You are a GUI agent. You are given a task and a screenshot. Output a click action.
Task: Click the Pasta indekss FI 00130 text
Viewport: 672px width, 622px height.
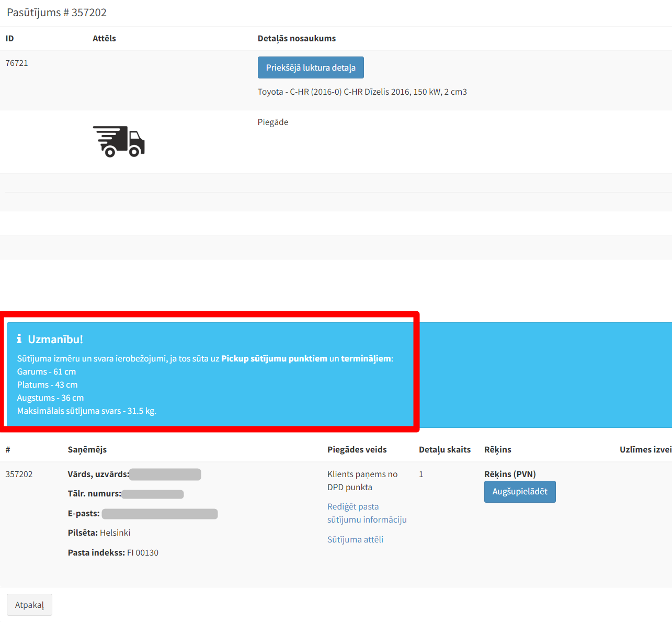click(113, 552)
